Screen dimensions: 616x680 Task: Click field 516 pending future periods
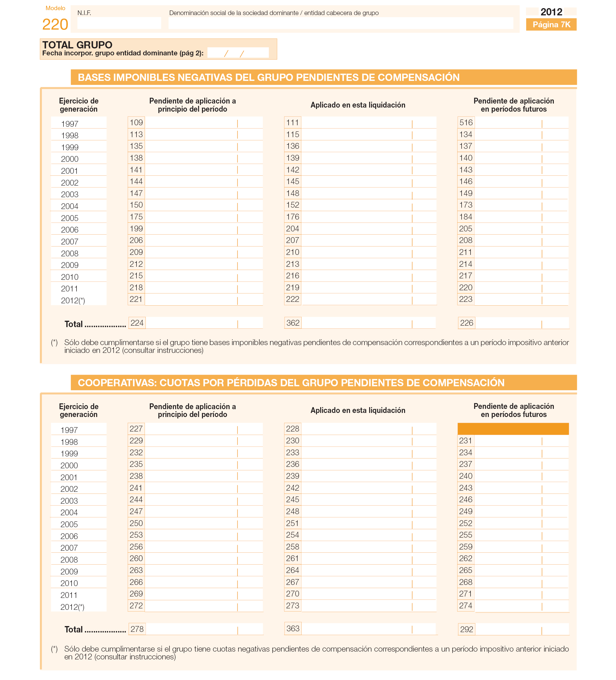click(521, 123)
